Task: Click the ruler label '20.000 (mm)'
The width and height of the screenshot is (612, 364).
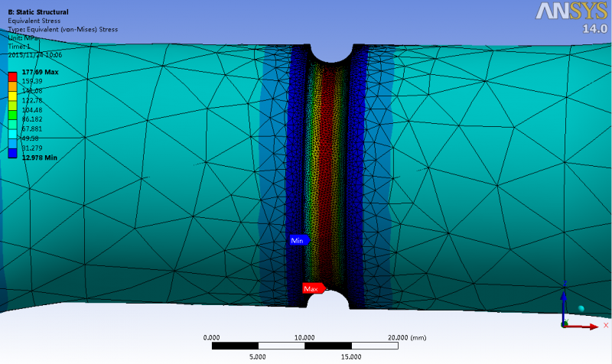Action: (x=407, y=337)
